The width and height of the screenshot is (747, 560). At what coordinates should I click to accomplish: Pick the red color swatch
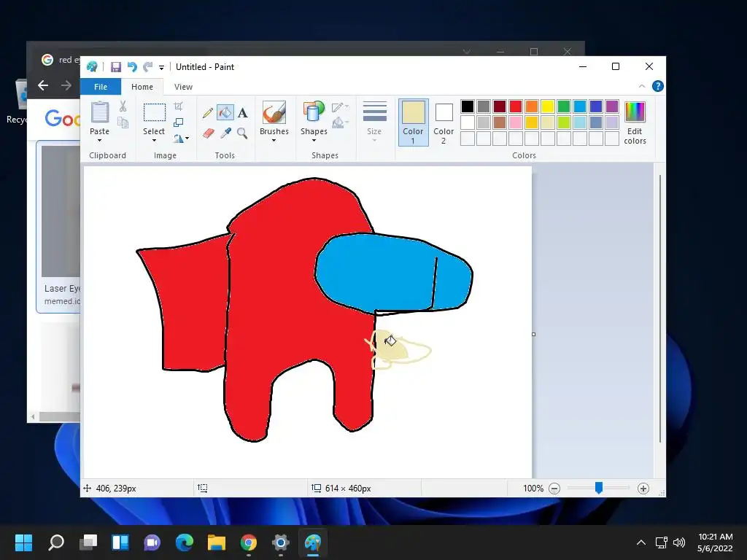[516, 106]
